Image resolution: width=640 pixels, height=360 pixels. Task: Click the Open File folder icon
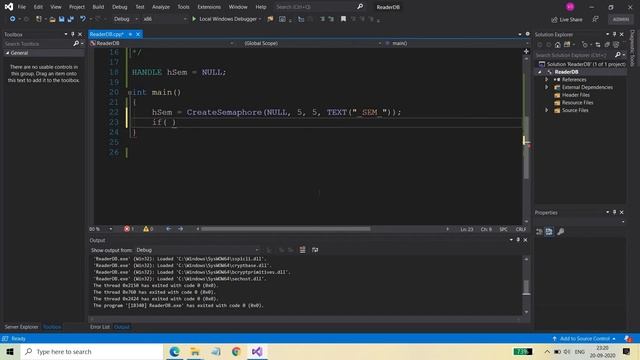click(x=52, y=19)
